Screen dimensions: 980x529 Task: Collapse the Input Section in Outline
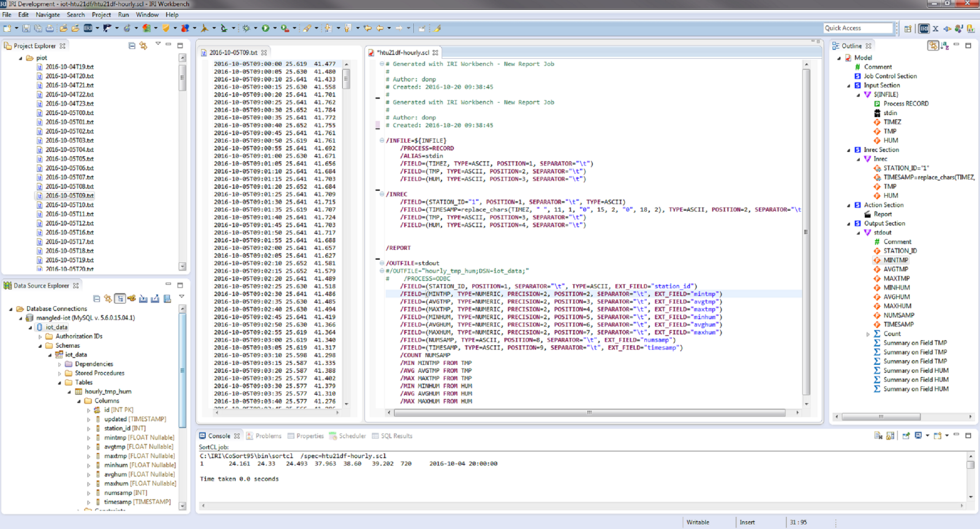(849, 85)
